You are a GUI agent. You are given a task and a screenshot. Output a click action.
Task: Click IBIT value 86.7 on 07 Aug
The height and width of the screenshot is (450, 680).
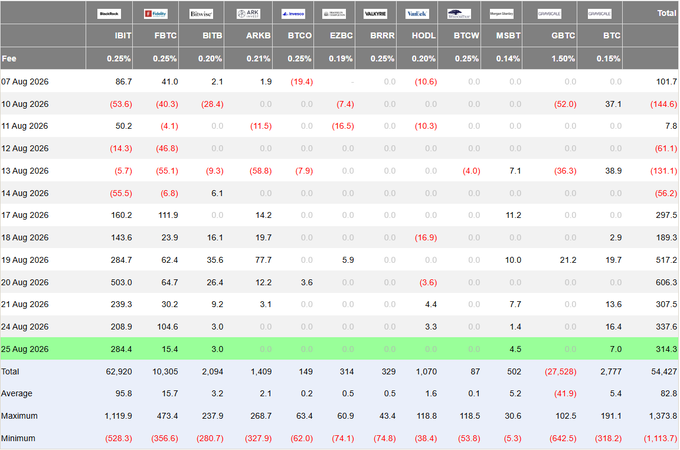click(x=124, y=82)
